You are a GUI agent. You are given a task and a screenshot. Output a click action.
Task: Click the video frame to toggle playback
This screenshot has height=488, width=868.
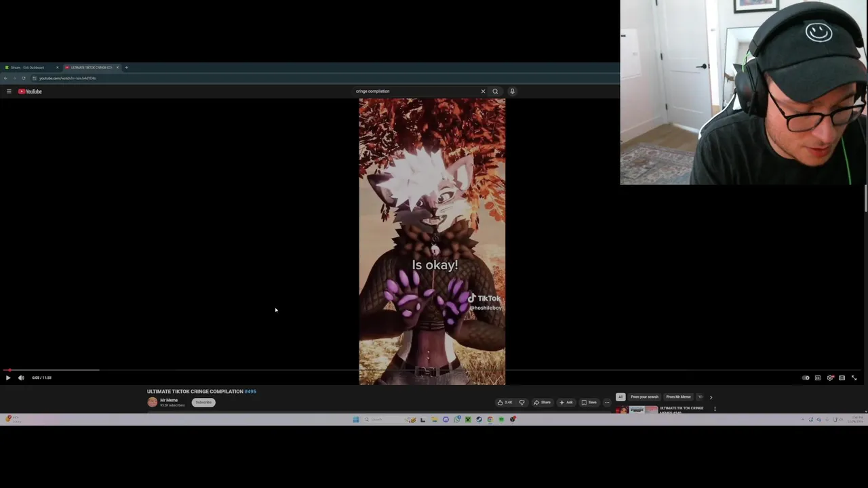[x=432, y=241]
